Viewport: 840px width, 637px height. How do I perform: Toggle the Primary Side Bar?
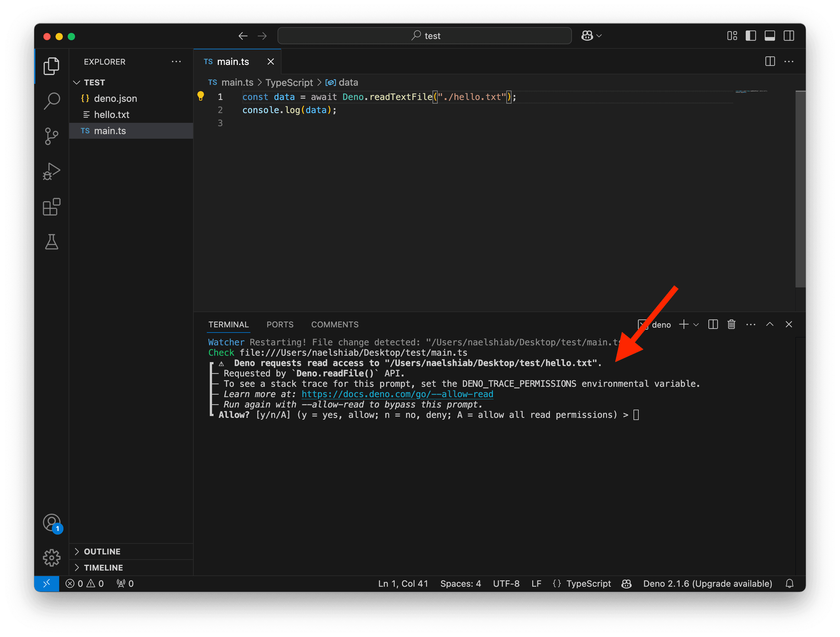[x=751, y=36]
